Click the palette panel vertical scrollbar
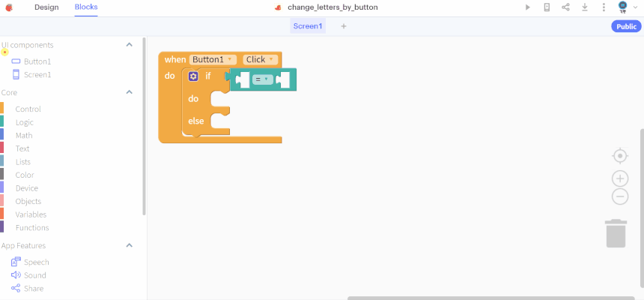644x300 pixels. [144, 126]
